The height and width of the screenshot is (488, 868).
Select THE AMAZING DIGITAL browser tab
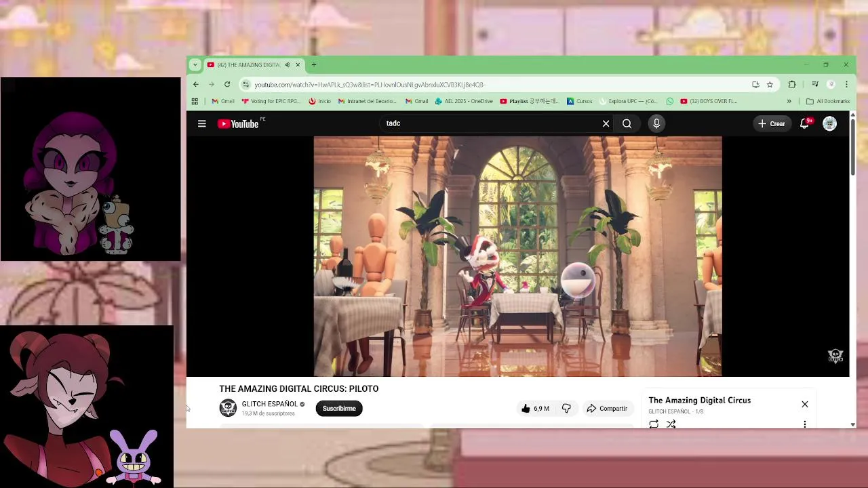[249, 65]
